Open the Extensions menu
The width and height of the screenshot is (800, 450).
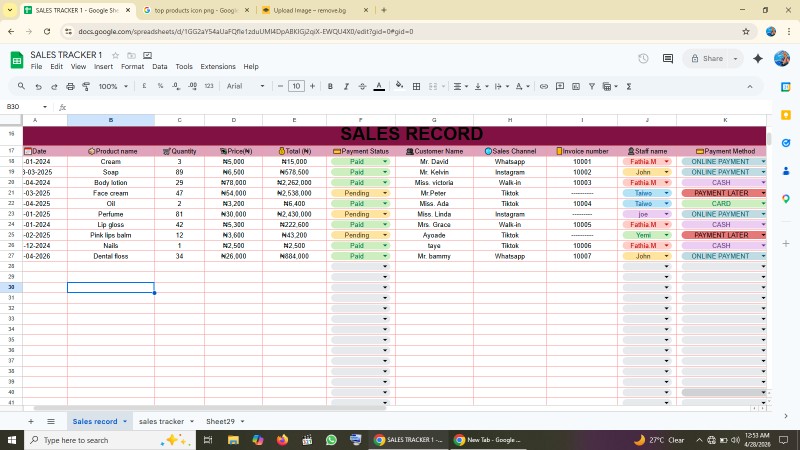[x=218, y=67]
